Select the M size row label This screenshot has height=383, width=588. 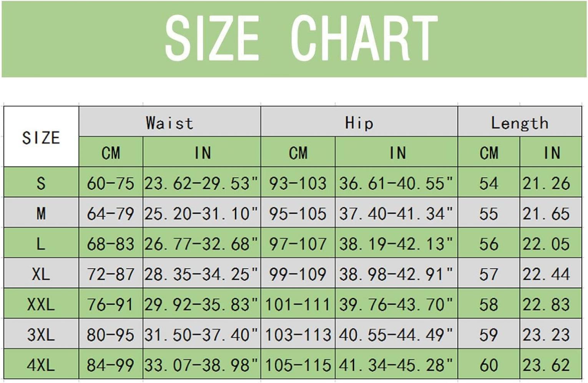click(41, 213)
